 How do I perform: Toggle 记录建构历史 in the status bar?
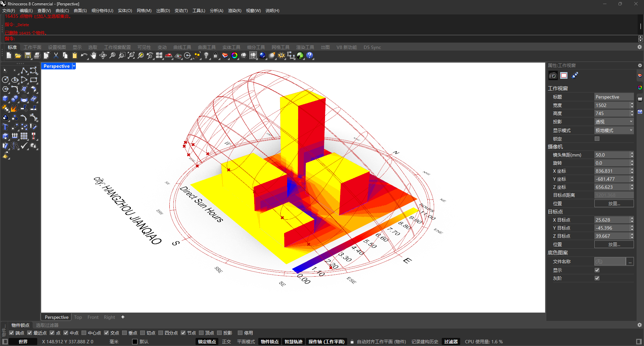[x=425, y=342]
